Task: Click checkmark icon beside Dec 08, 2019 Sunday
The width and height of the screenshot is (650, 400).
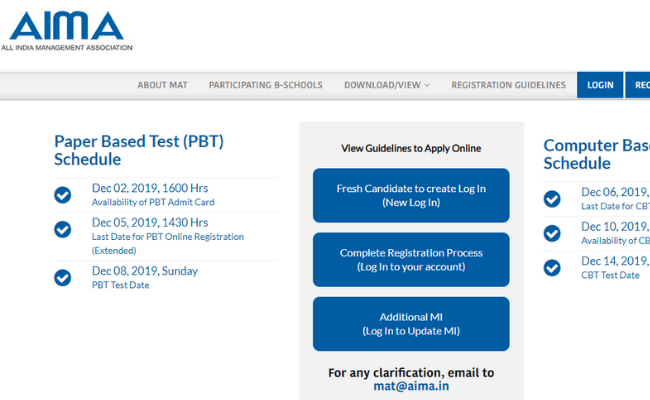Action: [x=63, y=277]
